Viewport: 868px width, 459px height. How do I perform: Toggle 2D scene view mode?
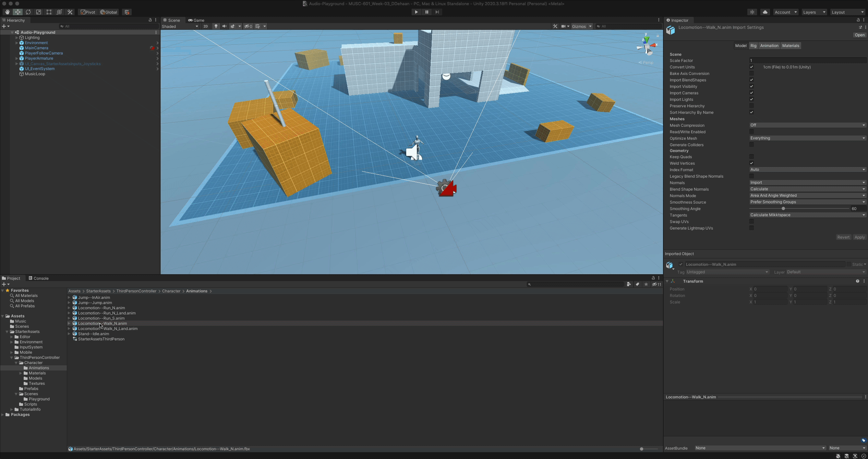206,26
